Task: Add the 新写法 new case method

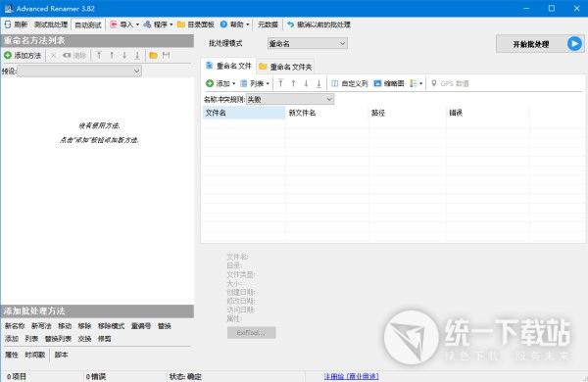Action: point(41,326)
